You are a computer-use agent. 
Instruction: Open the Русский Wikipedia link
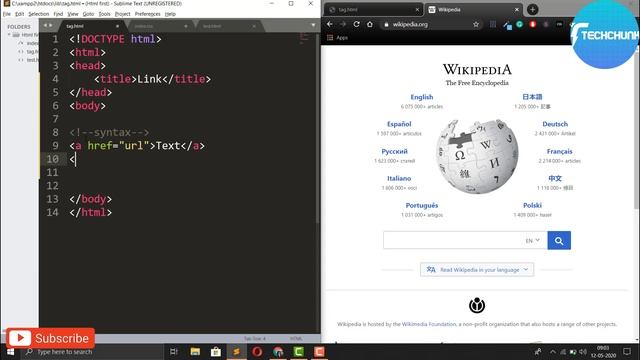click(x=394, y=151)
